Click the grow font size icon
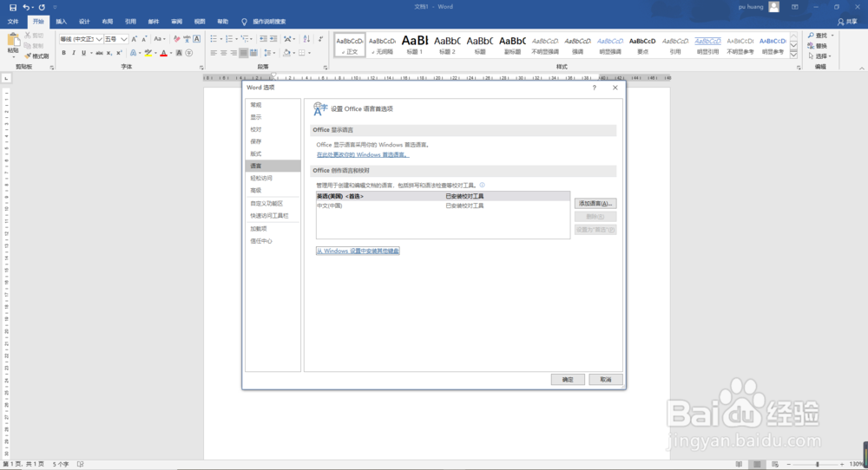868x470 pixels. coord(134,39)
